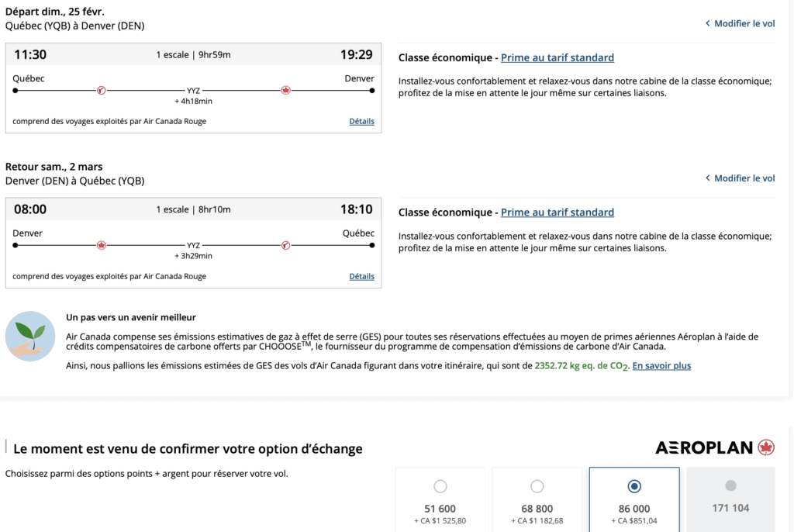
Task: Choose the 68 800 points radio button
Action: [537, 486]
